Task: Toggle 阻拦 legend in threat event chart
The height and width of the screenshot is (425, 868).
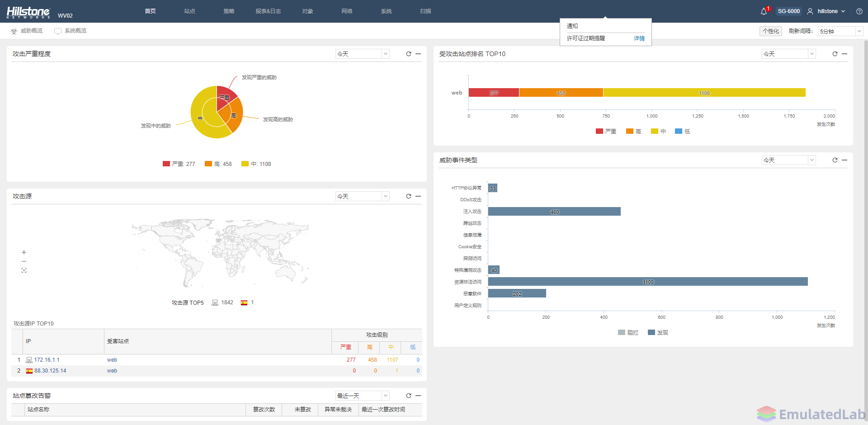Action: click(628, 332)
